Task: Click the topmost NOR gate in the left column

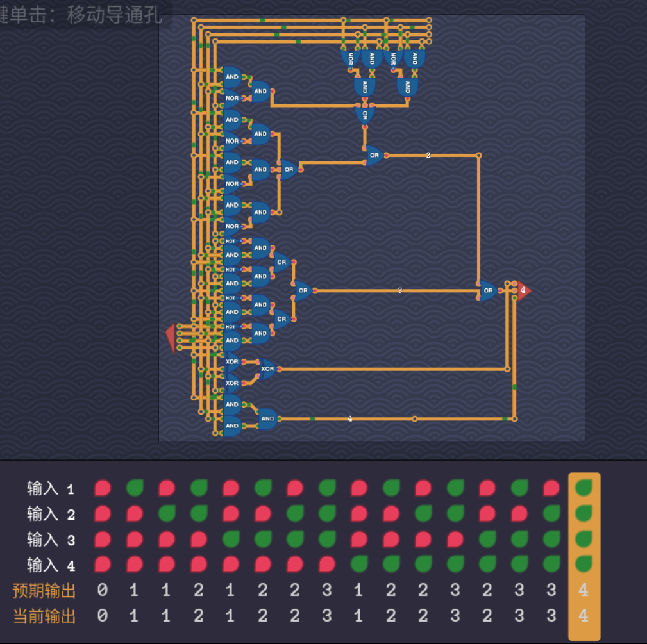Action: pyautogui.click(x=232, y=99)
